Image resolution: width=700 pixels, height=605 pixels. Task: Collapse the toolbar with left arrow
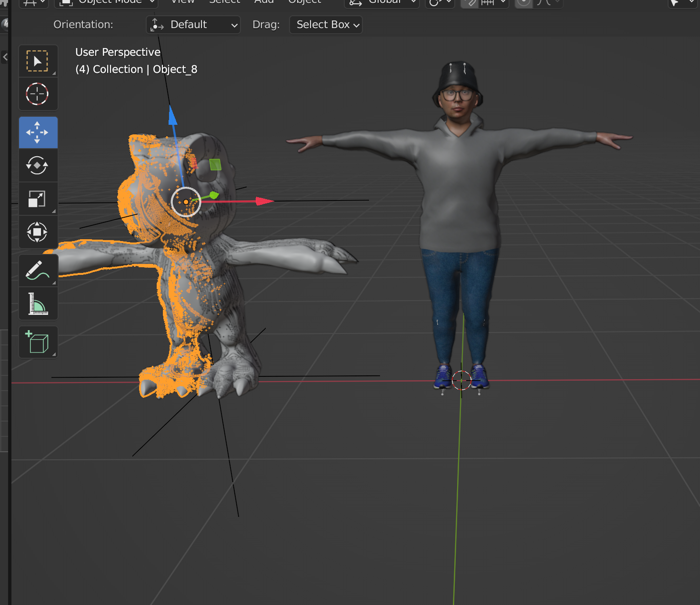(x=5, y=57)
